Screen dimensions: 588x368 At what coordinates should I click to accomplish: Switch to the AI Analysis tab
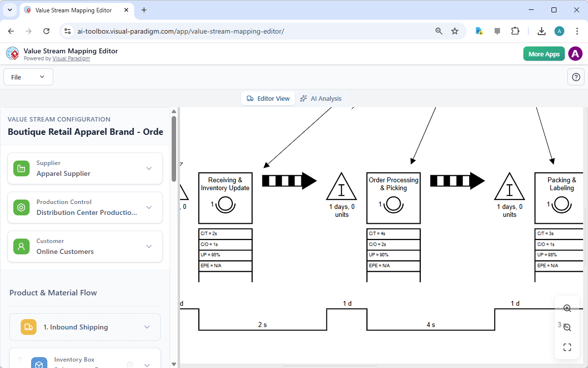(x=321, y=98)
